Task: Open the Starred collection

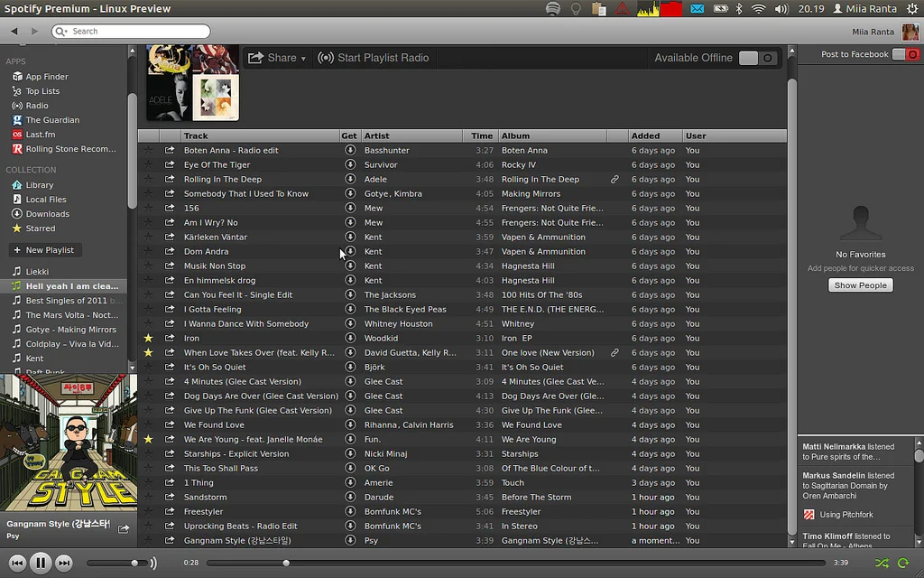Action: [x=33, y=228]
